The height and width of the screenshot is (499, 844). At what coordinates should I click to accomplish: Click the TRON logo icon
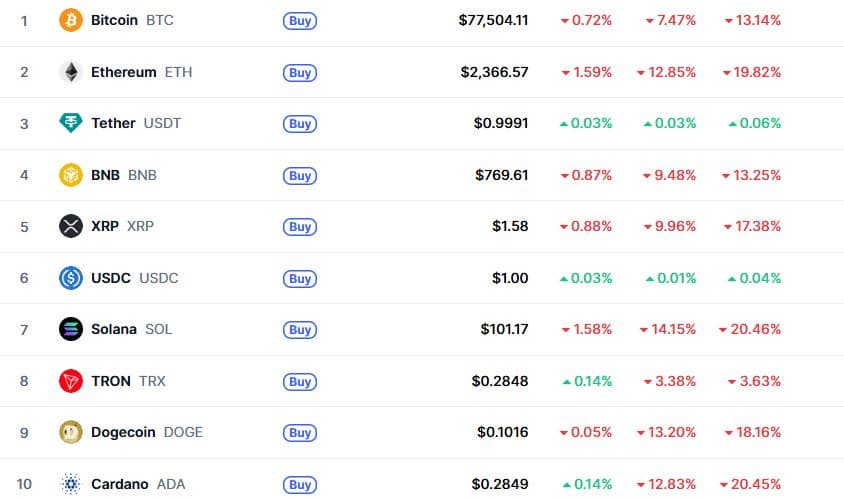[71, 381]
